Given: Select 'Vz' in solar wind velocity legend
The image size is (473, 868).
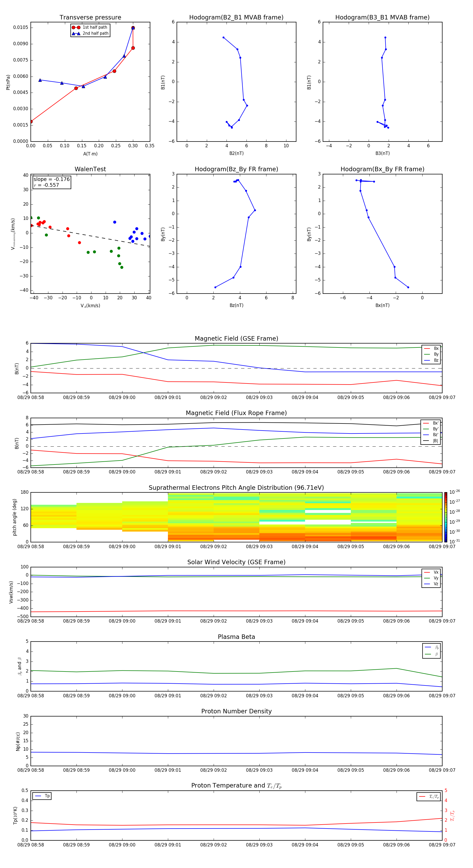Looking at the screenshot, I should coord(431,584).
